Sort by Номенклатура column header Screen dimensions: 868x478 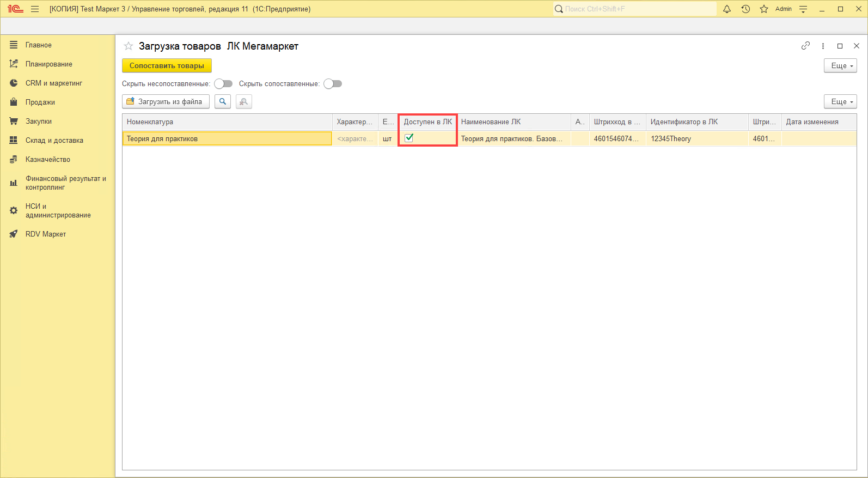click(x=227, y=122)
